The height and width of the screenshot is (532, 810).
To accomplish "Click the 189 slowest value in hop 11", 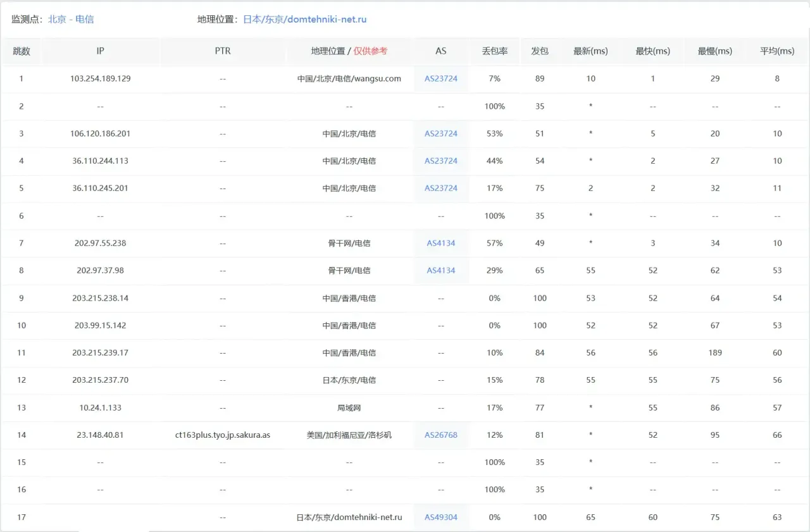I will tap(715, 352).
